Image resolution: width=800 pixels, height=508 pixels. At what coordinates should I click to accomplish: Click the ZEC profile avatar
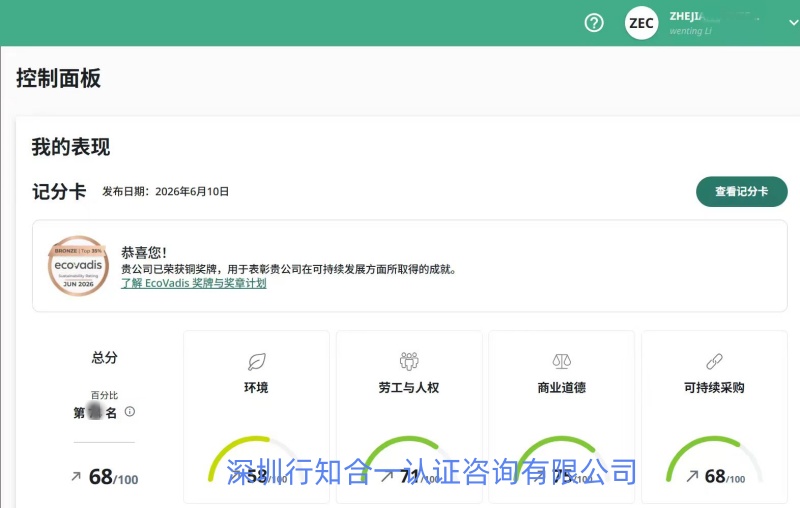[641, 23]
